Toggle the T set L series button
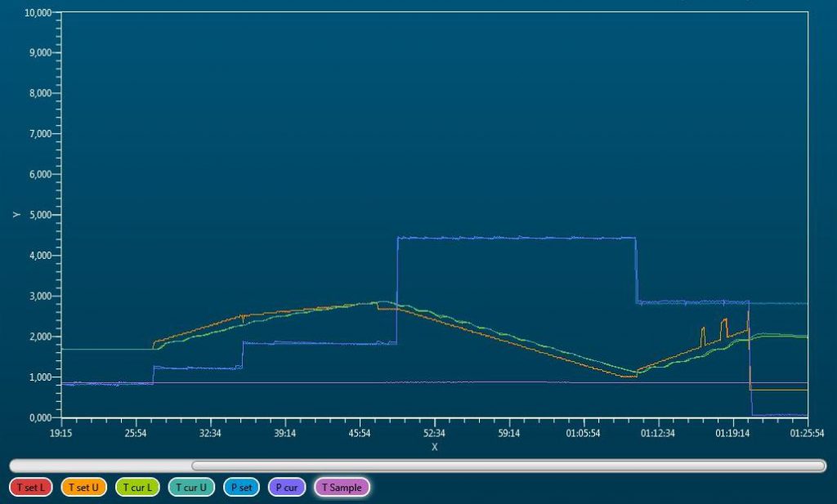This screenshot has width=837, height=504. pyautogui.click(x=31, y=488)
